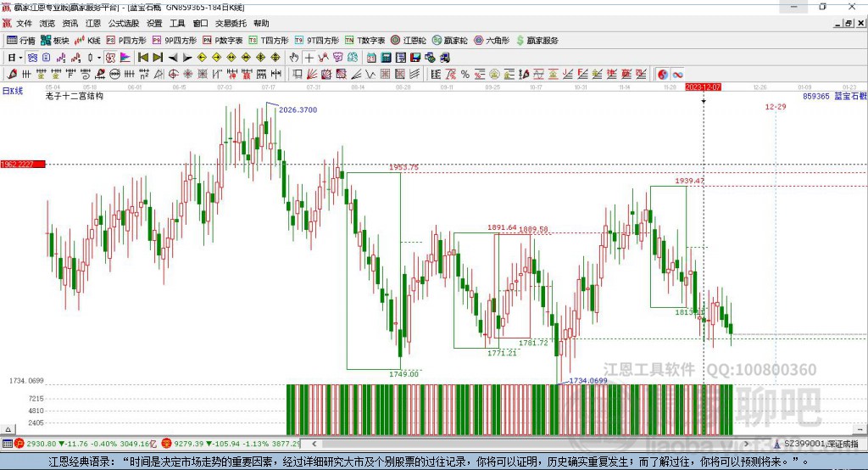The height and width of the screenshot is (470, 868).
Task: Click the 859365 蓝宝石 stock code label
Action: pyautogui.click(x=834, y=96)
